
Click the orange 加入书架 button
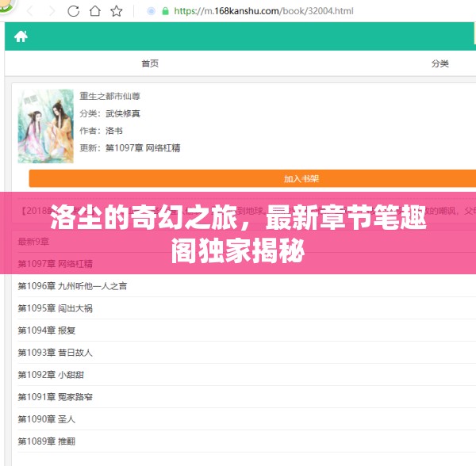point(252,178)
